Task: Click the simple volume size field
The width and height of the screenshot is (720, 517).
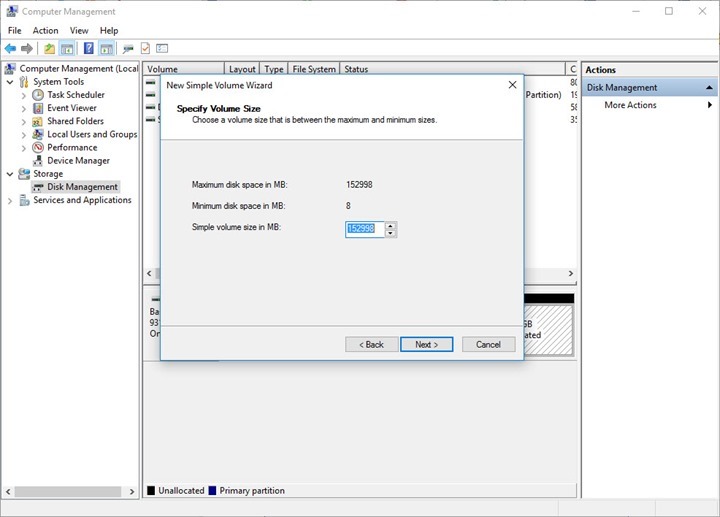Action: pyautogui.click(x=364, y=229)
